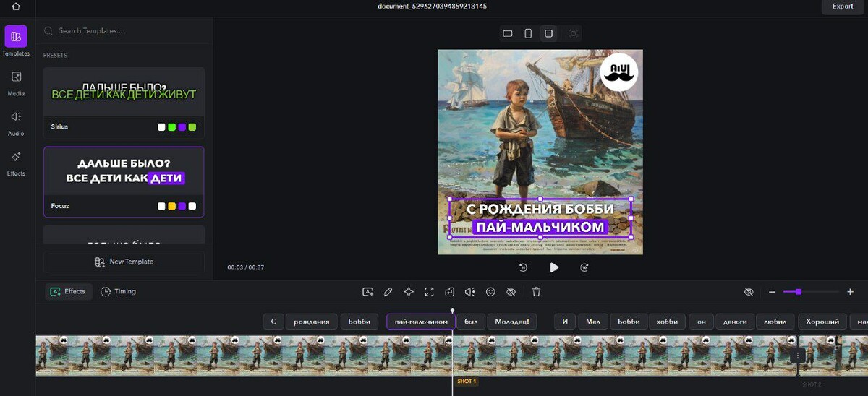Click the SHOT 2 timeline marker

point(812,384)
